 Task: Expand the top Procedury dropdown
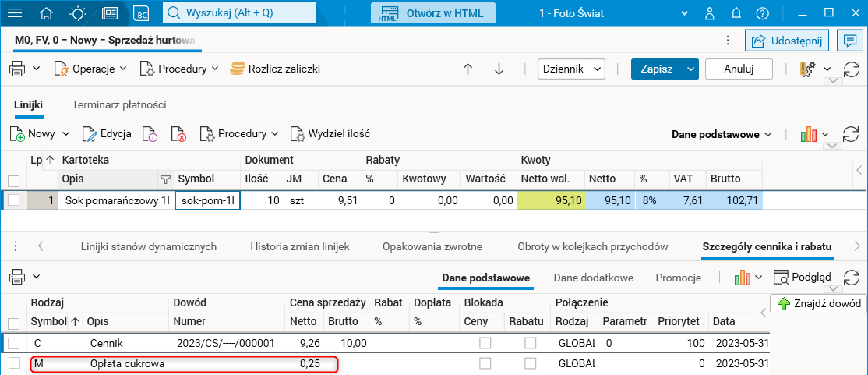215,69
